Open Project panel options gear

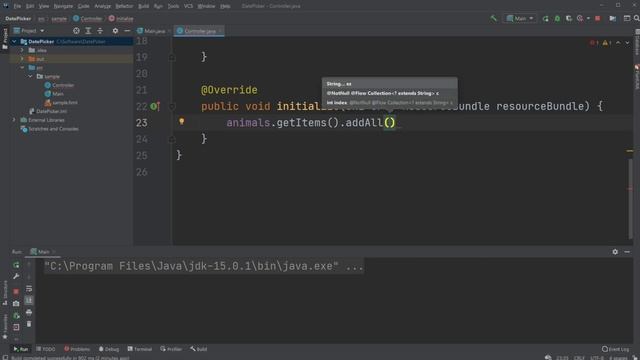tap(115, 31)
